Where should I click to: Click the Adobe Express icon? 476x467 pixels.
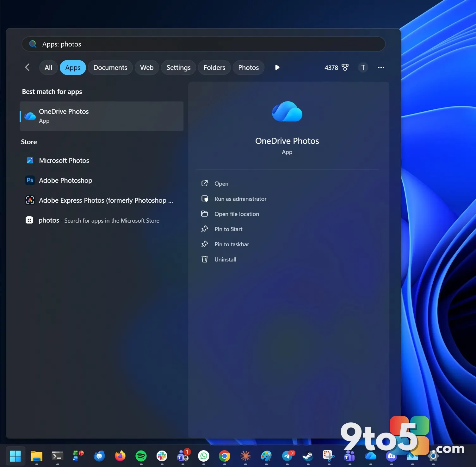30,200
